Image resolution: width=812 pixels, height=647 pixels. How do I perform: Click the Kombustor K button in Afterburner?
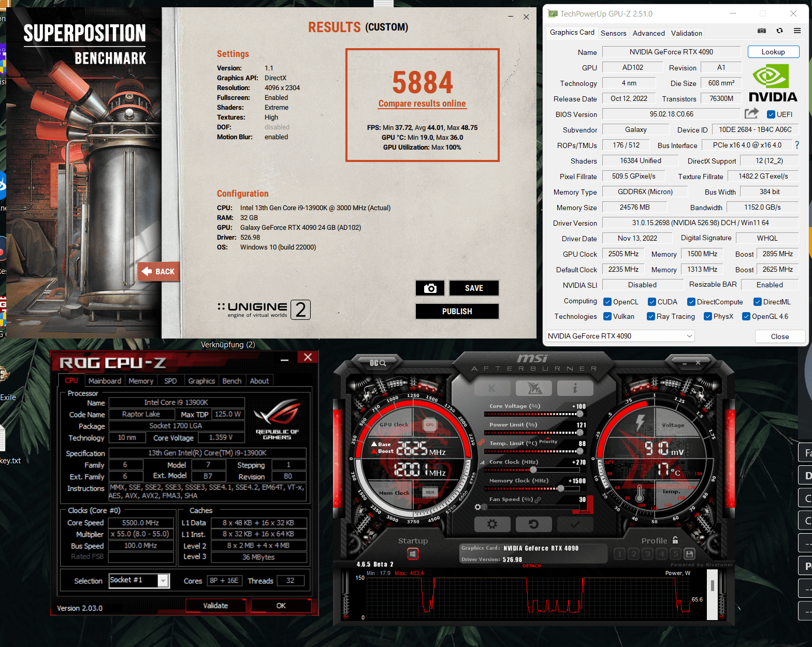[x=492, y=388]
